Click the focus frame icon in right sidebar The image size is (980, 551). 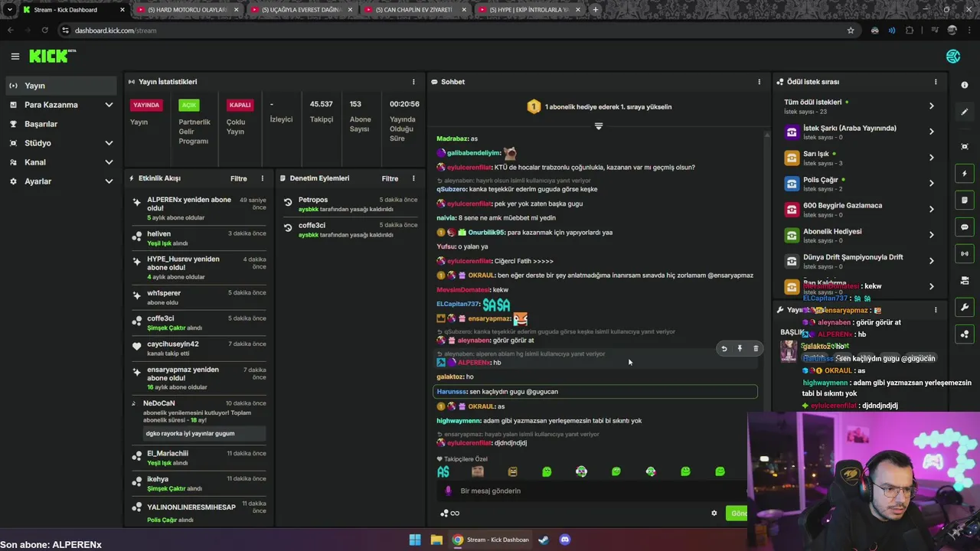tap(965, 146)
